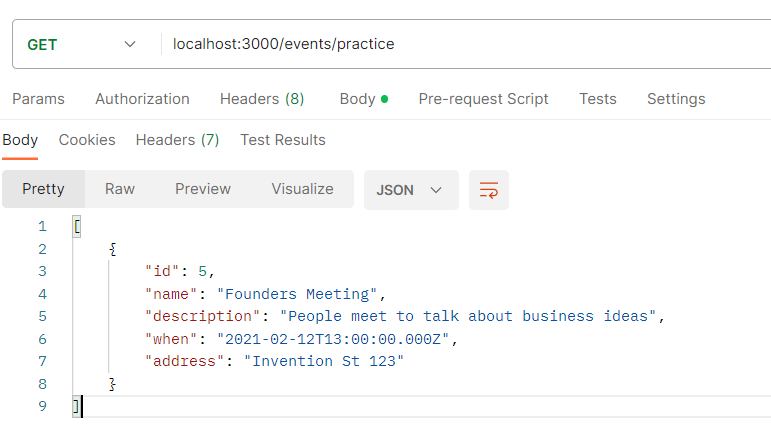Click the "Founders Meeting" value in response
The width and height of the screenshot is (771, 427).
(x=301, y=294)
